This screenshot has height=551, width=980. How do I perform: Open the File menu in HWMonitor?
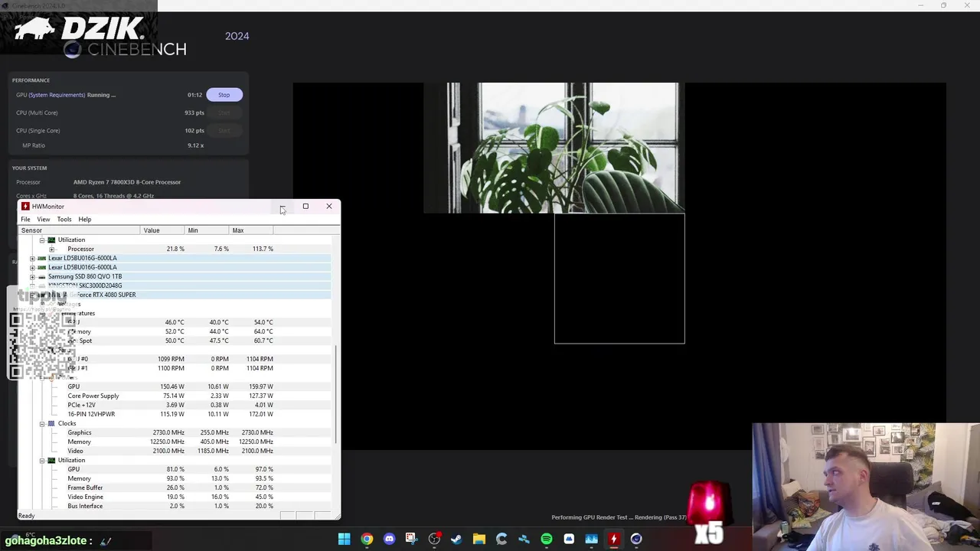25,220
